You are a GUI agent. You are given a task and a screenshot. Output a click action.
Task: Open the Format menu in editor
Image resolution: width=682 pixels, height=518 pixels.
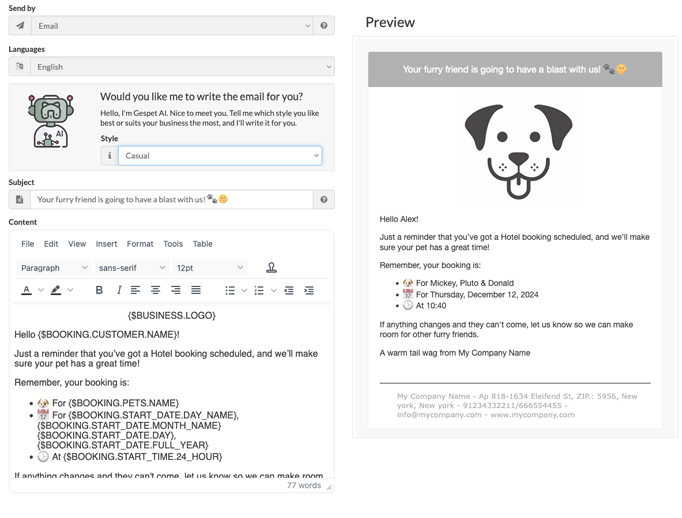tap(140, 244)
